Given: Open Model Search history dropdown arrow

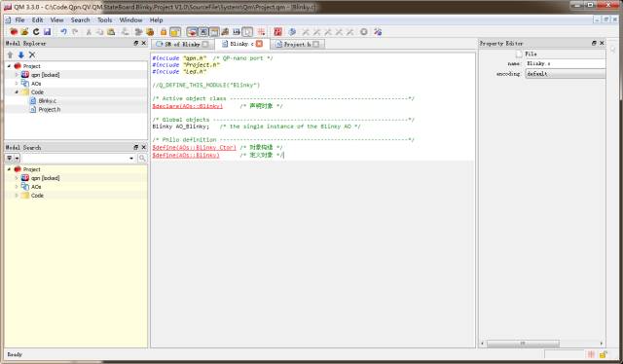Looking at the screenshot, I should 131,159.
